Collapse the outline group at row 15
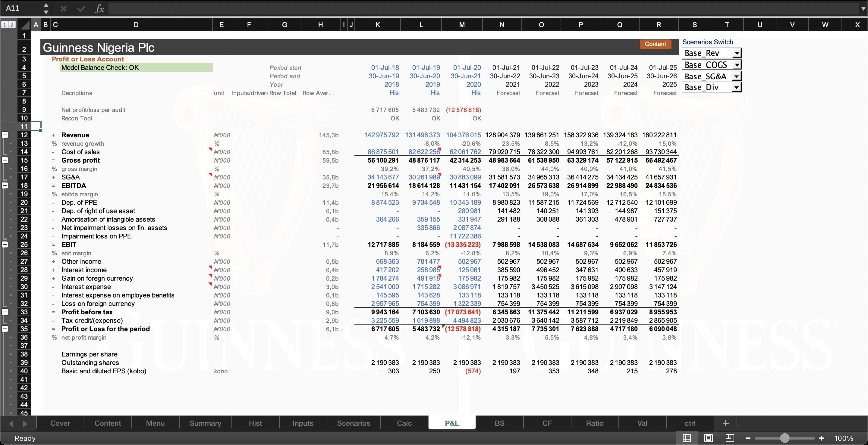Image resolution: width=868 pixels, height=445 pixels. pyautogui.click(x=5, y=160)
